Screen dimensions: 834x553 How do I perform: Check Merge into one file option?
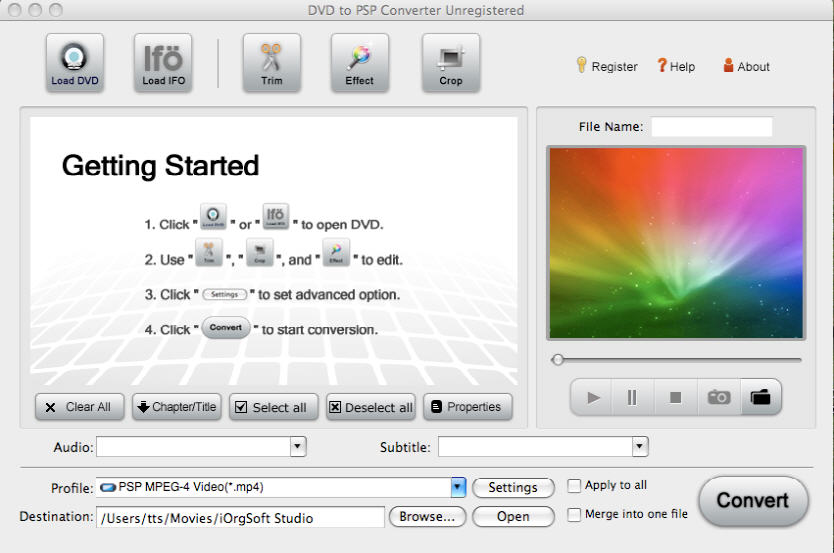[574, 515]
